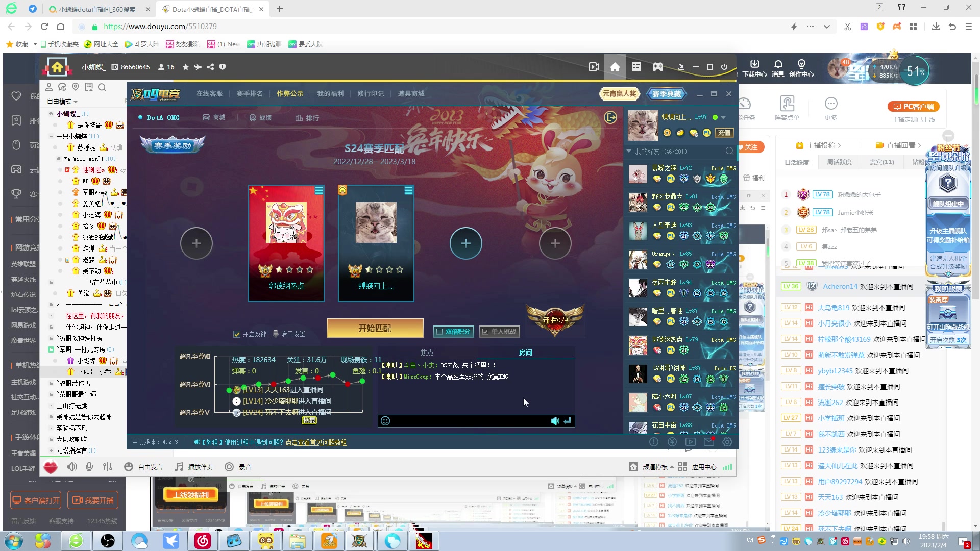This screenshot has height=551, width=980.
Task: Expand the bookmarks 收藏 dropdown arrow
Action: click(35, 44)
